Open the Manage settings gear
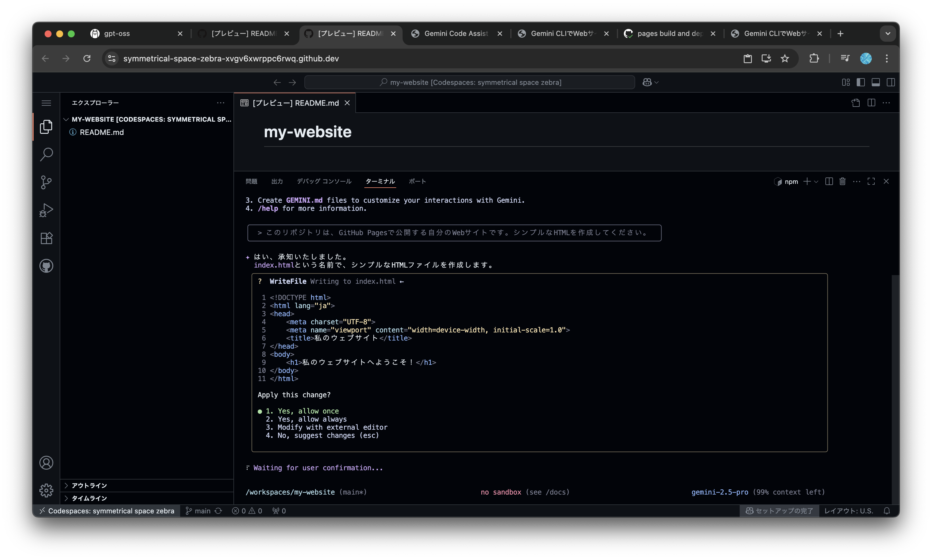The width and height of the screenshot is (932, 560). (x=46, y=490)
